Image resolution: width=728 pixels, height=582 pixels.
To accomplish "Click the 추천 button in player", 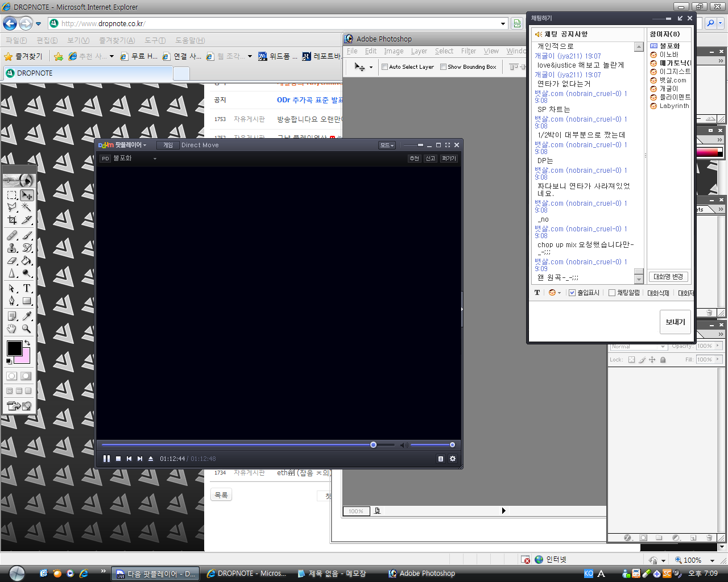I will [x=414, y=159].
